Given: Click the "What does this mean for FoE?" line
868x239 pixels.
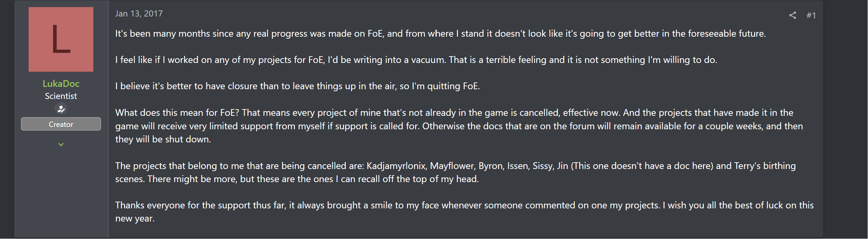Looking at the screenshot, I should [x=178, y=112].
